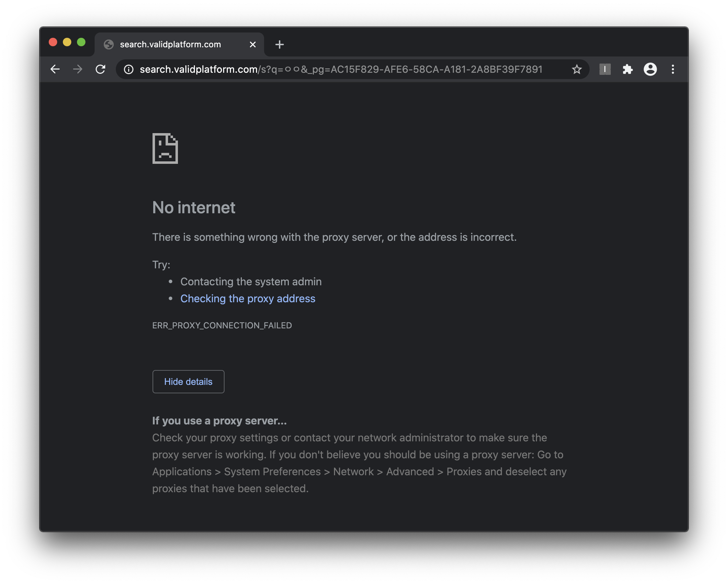Click the browser back navigation arrow
Viewport: 728px width, 584px height.
[55, 69]
